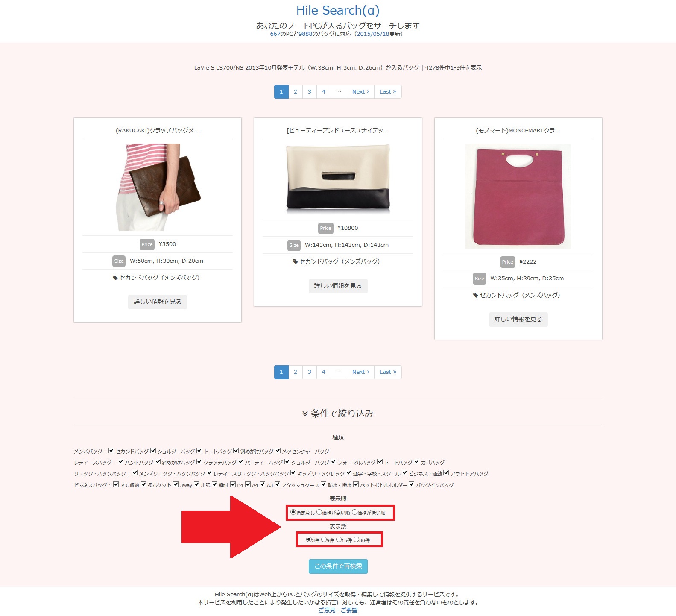Click 詳しい情報を見る on the ¥10800 bag
The width and height of the screenshot is (676, 616).
338,286
